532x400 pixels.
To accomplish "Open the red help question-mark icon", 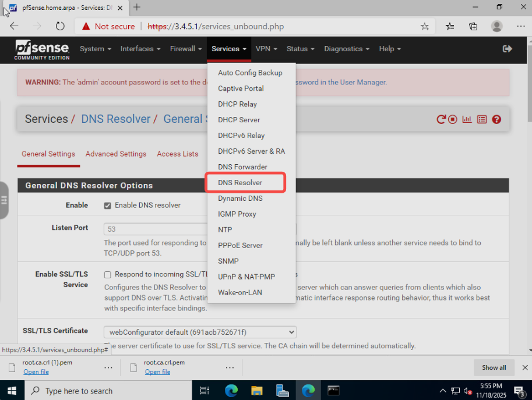I will click(496, 119).
